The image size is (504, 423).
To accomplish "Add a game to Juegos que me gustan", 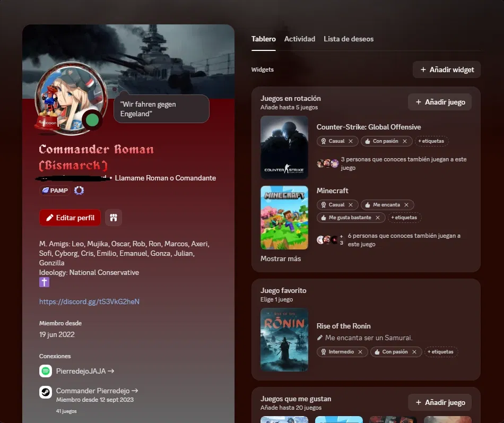I will tap(440, 402).
